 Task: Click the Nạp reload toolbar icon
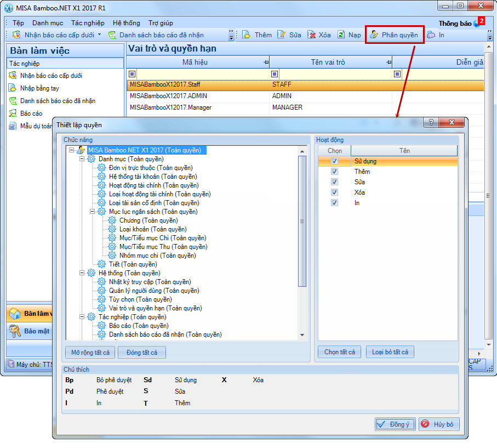click(x=341, y=35)
